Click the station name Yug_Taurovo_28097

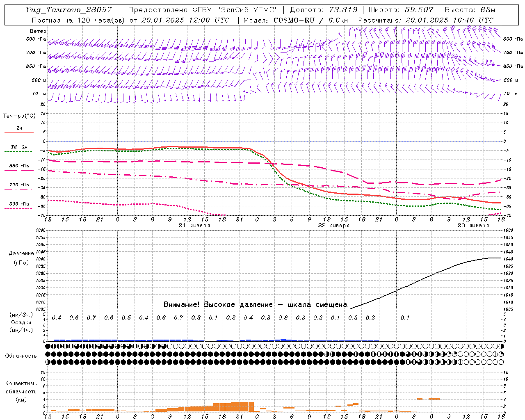pos(69,10)
